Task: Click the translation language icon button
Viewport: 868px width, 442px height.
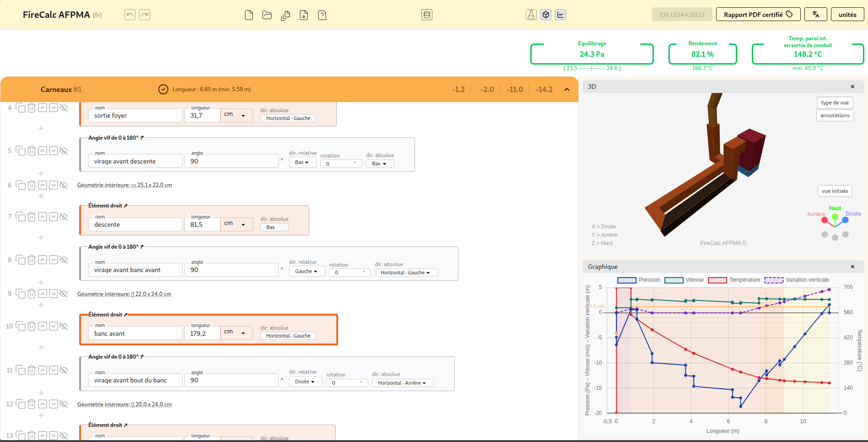Action: (816, 15)
